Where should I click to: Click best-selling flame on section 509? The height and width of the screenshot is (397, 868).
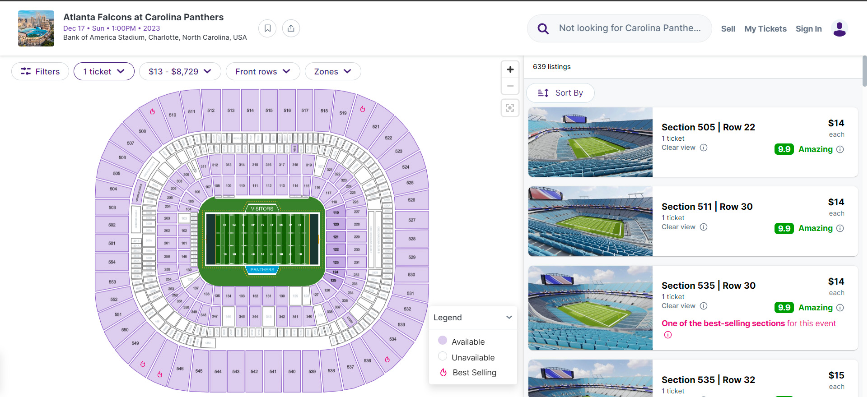tap(152, 111)
